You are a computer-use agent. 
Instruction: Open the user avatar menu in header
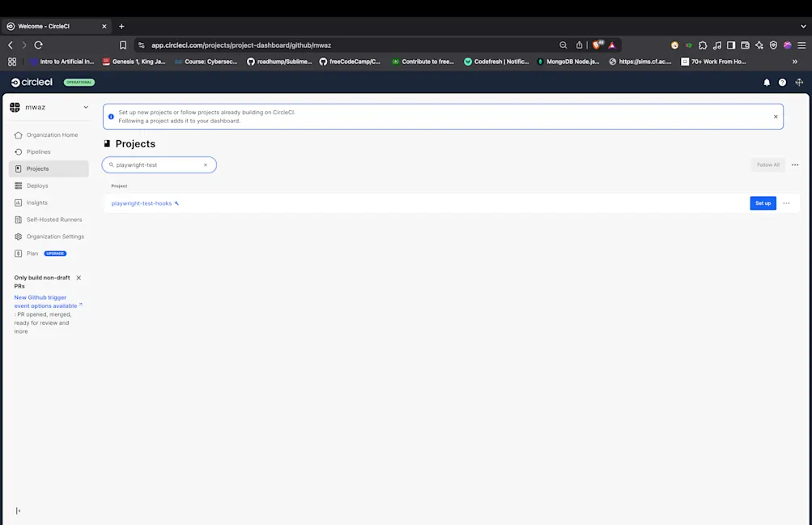click(x=799, y=83)
